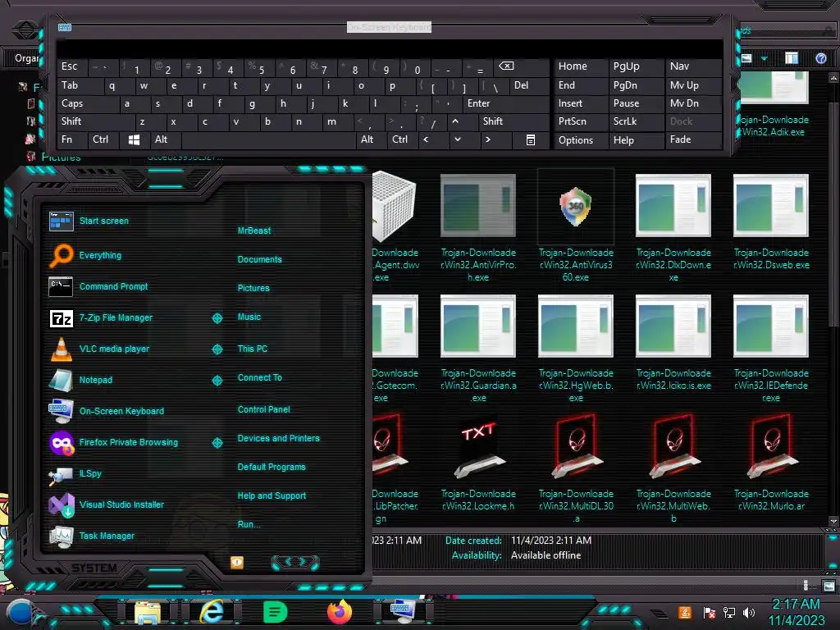Select Trojan-Downloader.Win32.AntiVirus360.exe file
Image resolution: width=840 pixels, height=630 pixels.
575,227
